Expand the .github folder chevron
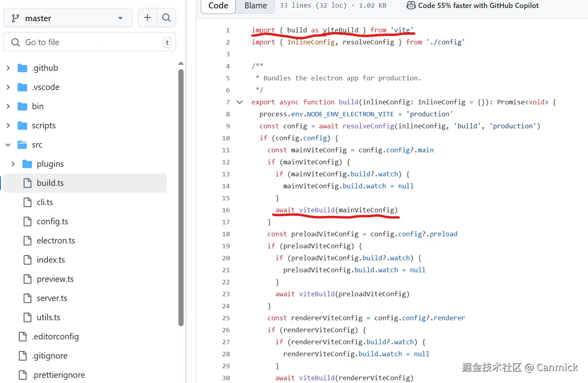 tap(8, 68)
